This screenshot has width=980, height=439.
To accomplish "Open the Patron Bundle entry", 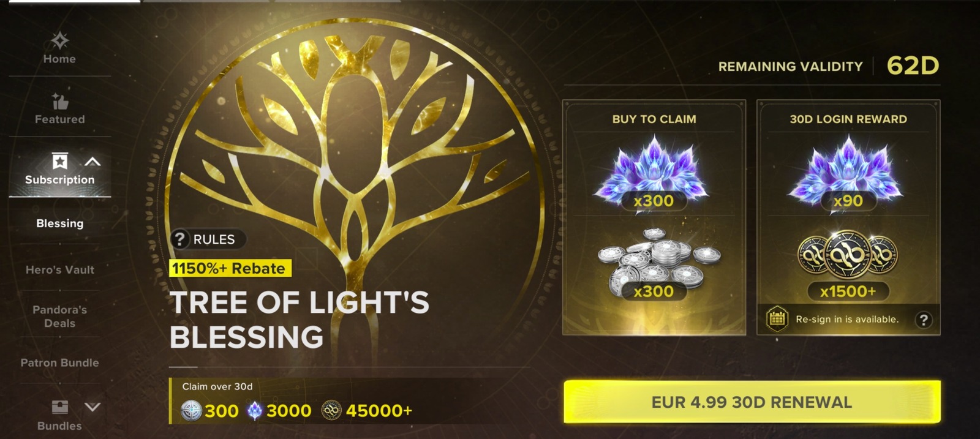I will click(x=60, y=362).
